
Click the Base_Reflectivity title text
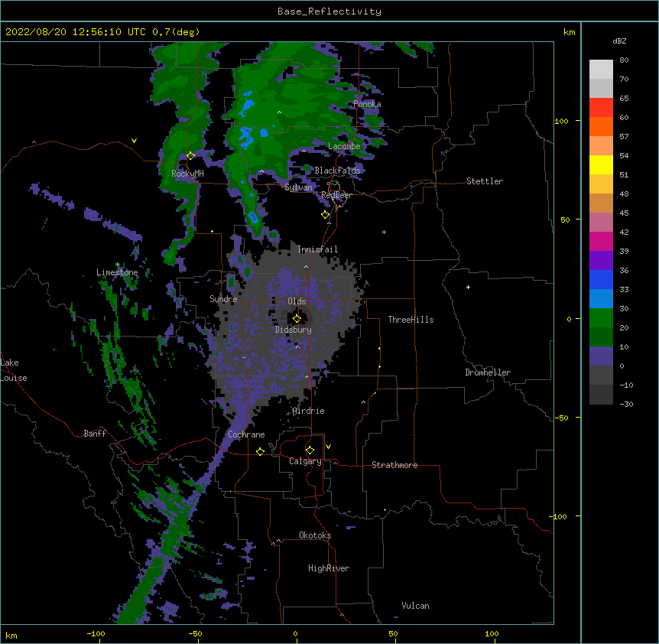(329, 11)
